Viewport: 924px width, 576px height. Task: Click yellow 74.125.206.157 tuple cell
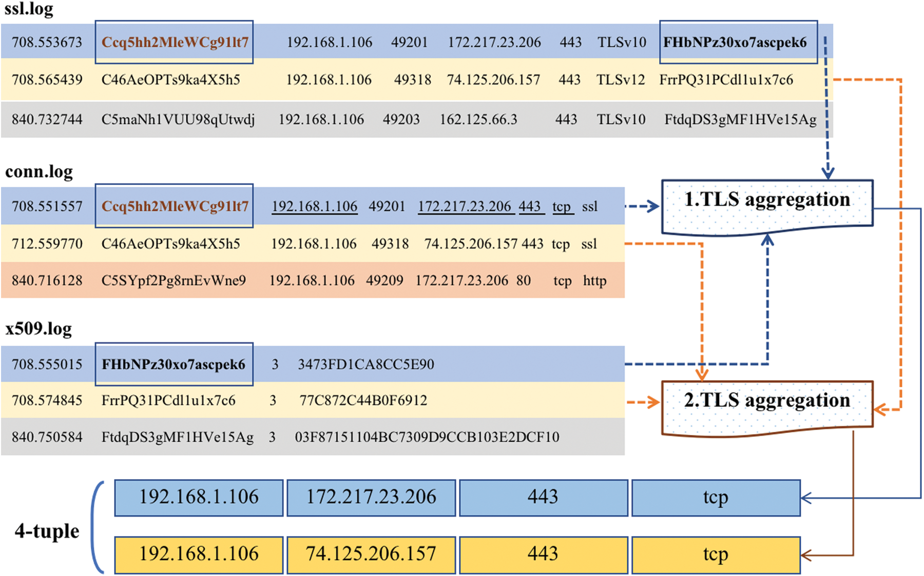point(371,554)
